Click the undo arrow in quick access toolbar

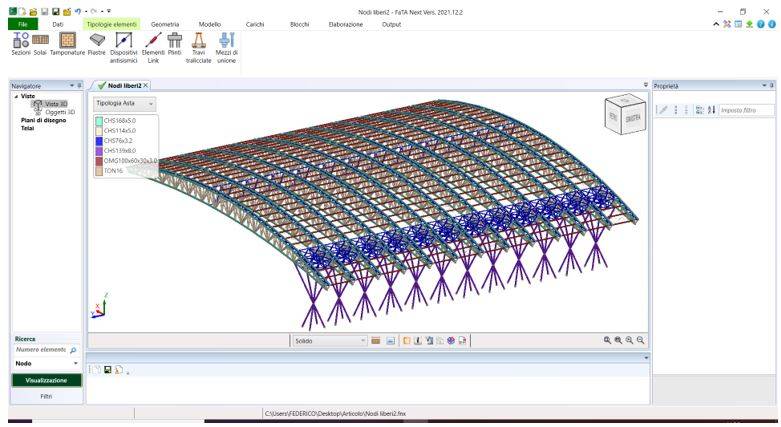point(78,11)
